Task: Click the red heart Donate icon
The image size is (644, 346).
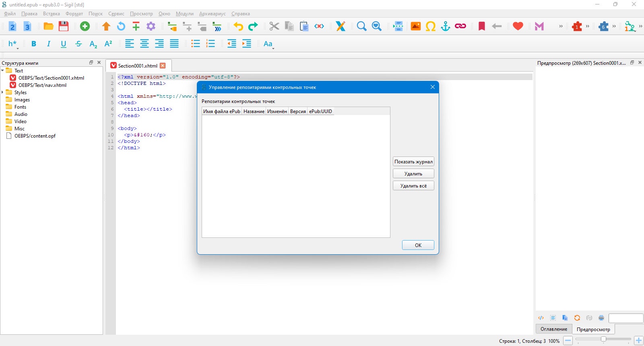Action: (x=518, y=27)
